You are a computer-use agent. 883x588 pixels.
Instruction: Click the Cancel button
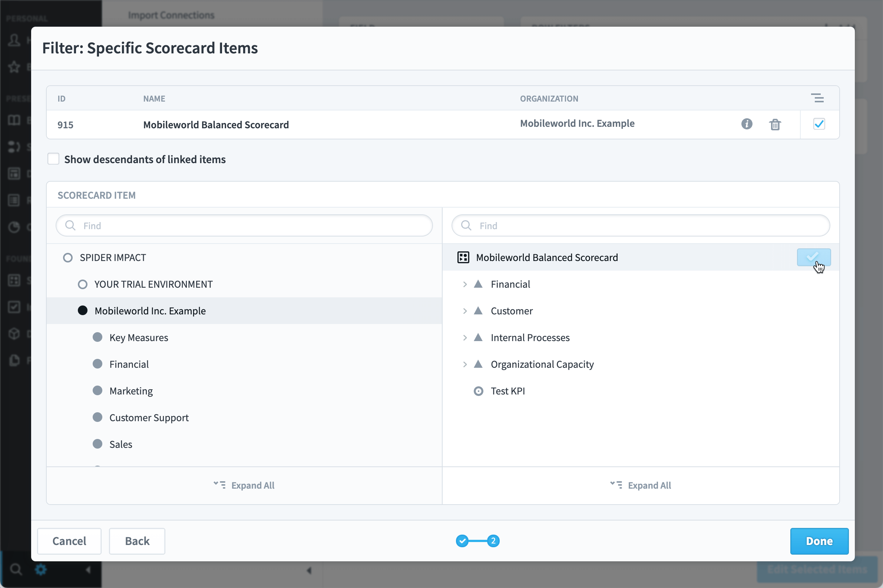click(69, 541)
